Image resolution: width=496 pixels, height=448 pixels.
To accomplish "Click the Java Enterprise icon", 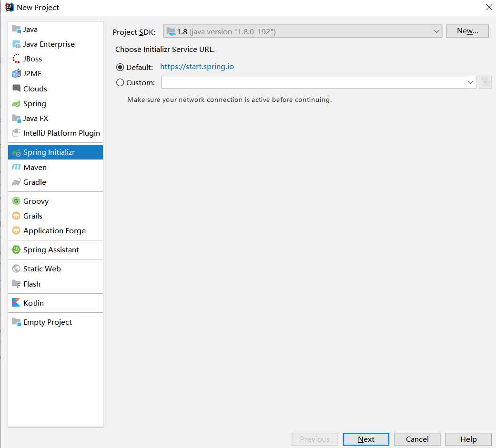I will click(16, 44).
